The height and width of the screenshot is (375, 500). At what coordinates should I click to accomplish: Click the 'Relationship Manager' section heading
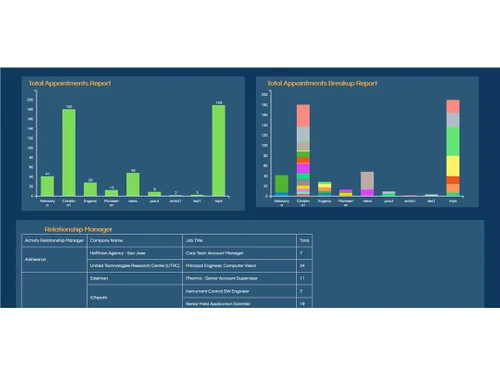point(78,229)
